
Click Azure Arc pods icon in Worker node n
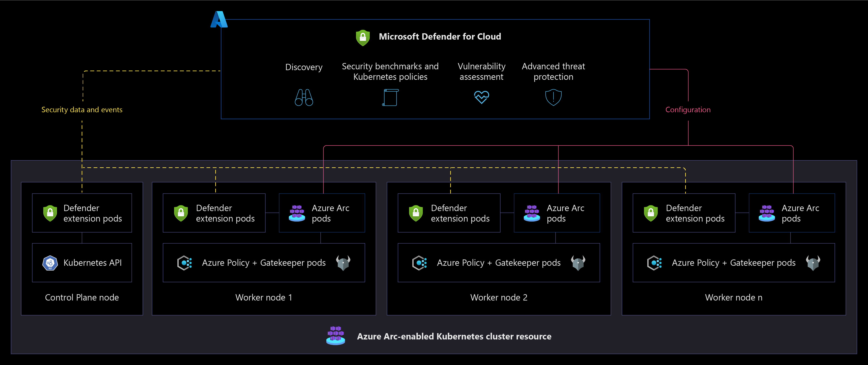pos(767,213)
